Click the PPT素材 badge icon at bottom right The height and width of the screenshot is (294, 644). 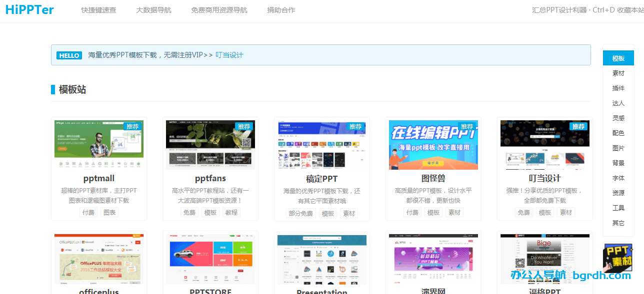click(618, 258)
